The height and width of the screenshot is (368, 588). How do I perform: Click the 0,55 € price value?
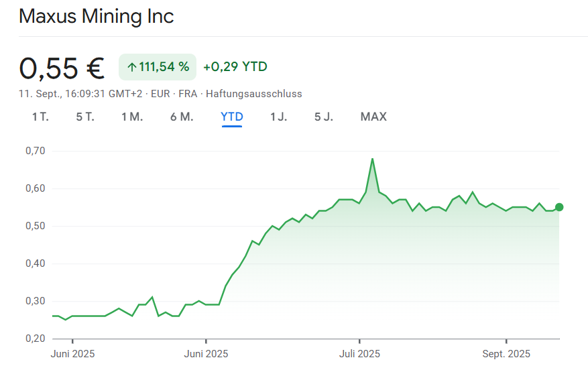click(x=62, y=68)
